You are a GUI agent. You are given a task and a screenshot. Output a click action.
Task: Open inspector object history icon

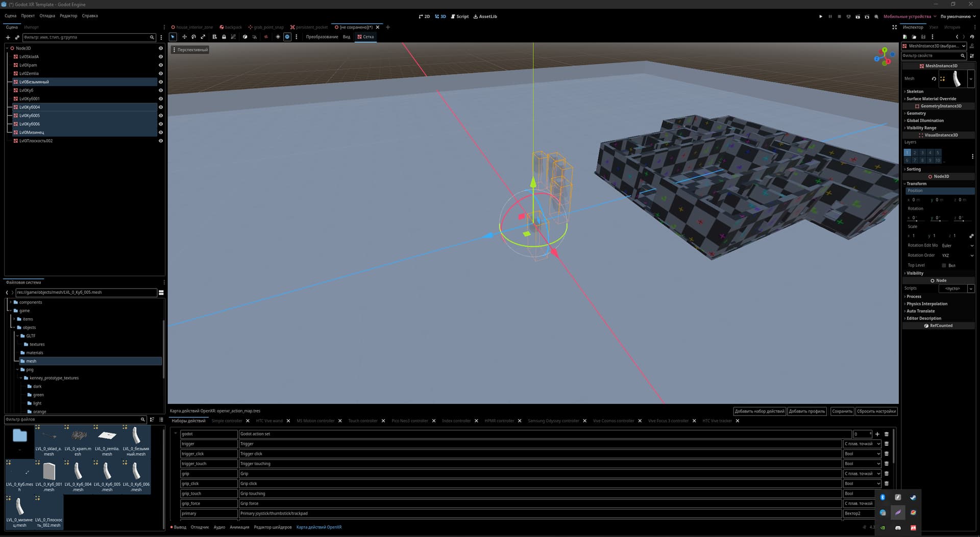click(972, 37)
